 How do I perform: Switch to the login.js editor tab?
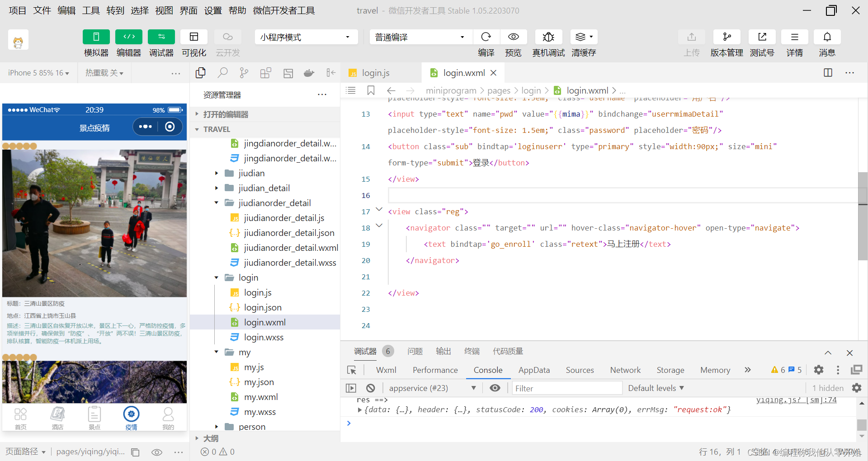(375, 73)
